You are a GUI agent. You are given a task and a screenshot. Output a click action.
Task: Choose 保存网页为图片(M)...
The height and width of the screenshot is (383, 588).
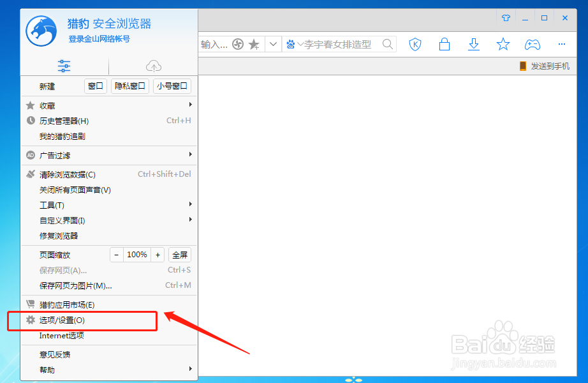(x=109, y=286)
